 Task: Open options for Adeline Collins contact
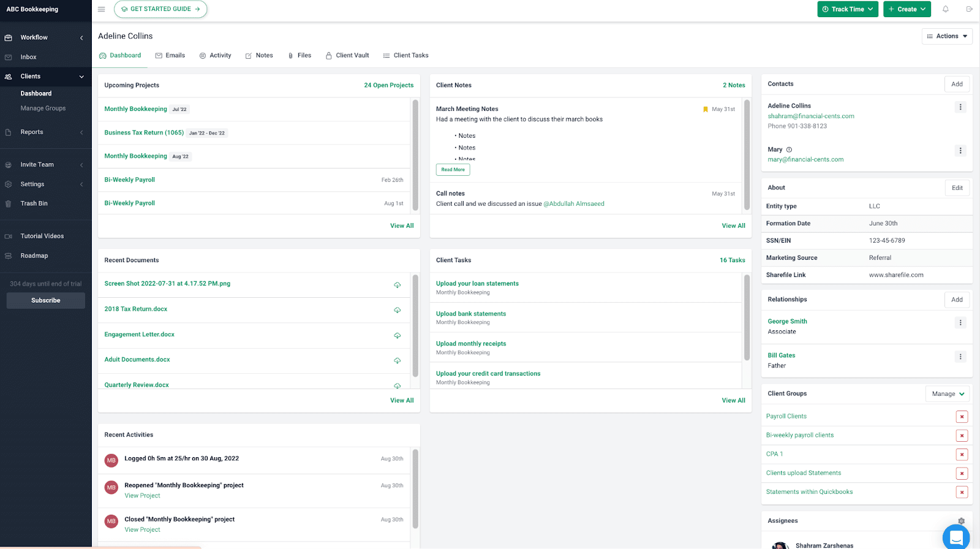pyautogui.click(x=960, y=107)
